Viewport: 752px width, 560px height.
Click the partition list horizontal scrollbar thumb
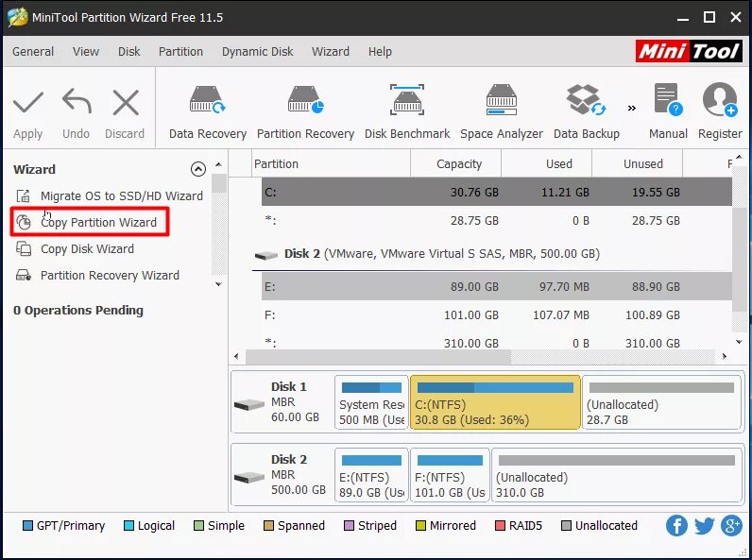pyautogui.click(x=378, y=356)
